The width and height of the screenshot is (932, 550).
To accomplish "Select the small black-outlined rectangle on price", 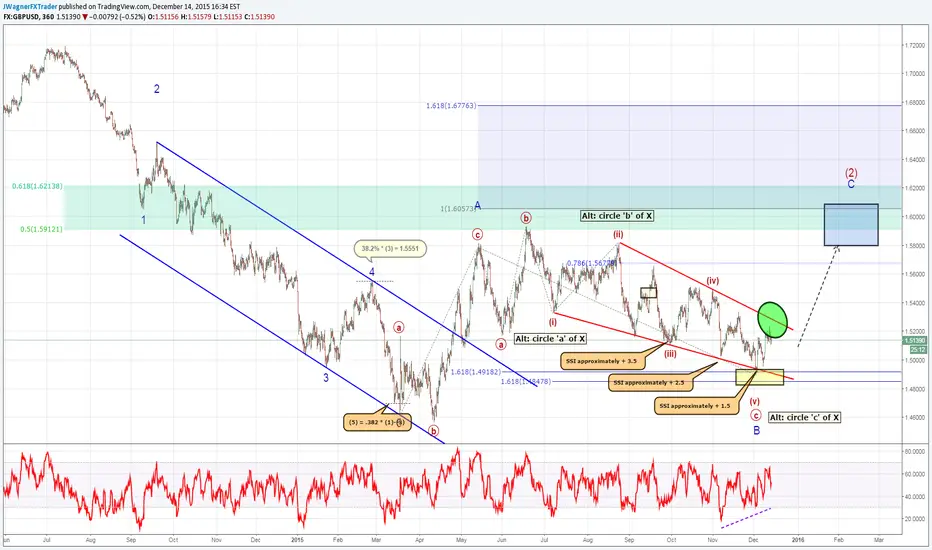I will pos(648,293).
